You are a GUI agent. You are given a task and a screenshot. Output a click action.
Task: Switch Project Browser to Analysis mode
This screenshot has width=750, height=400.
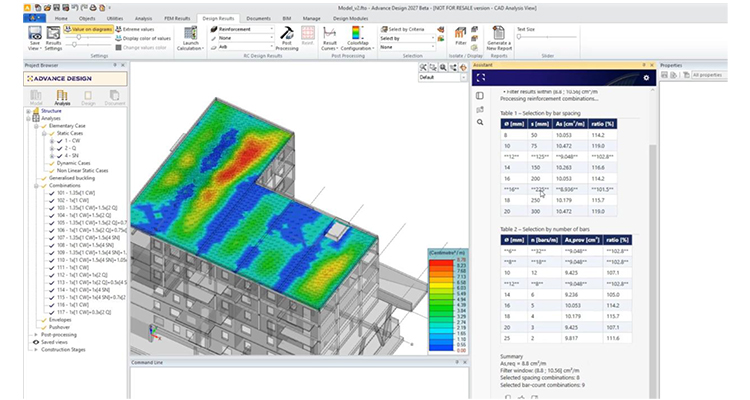point(62,97)
